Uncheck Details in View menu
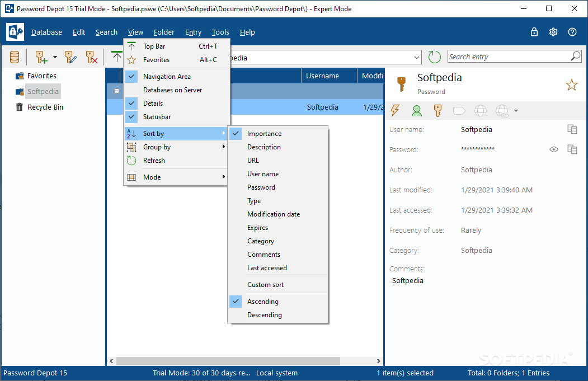Image resolution: width=588 pixels, height=381 pixels. click(x=176, y=104)
